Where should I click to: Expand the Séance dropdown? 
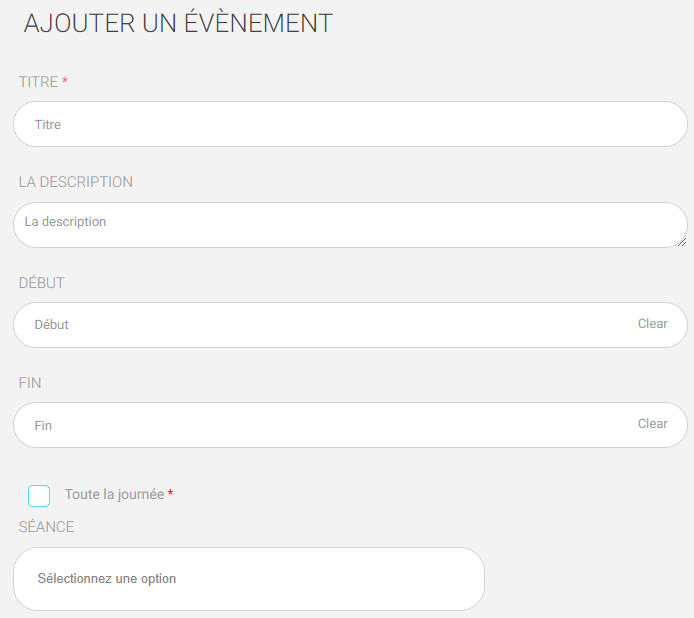tap(248, 579)
